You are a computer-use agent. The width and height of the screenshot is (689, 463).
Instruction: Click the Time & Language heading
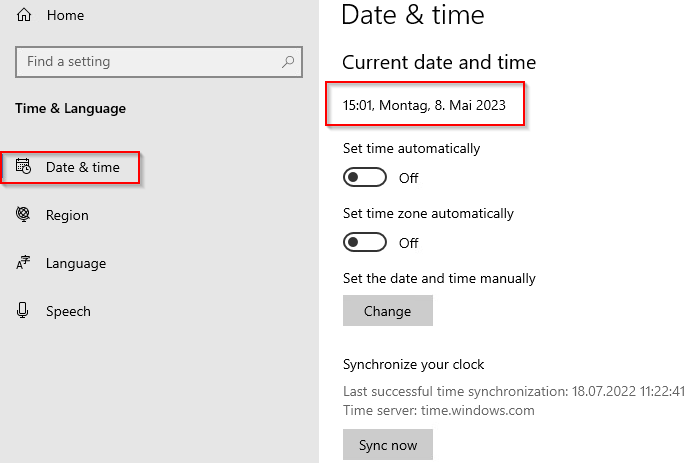(70, 109)
